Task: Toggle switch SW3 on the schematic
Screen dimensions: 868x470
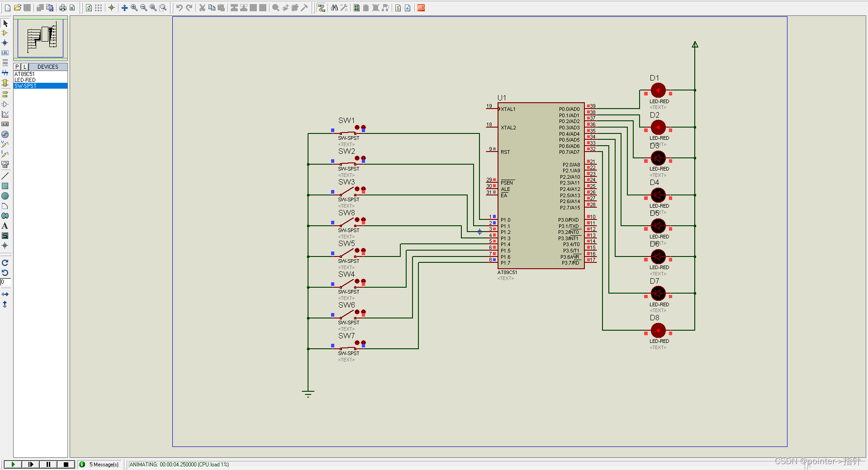Action: (348, 193)
